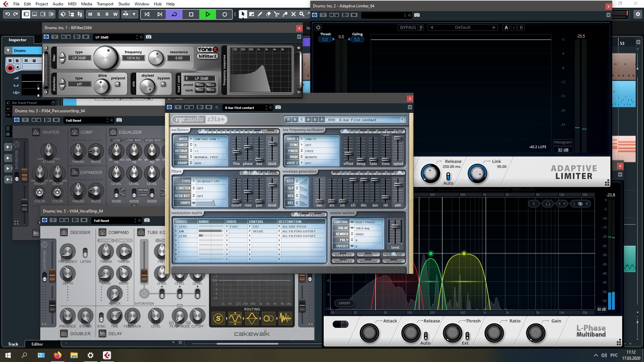Open the Transport menu
This screenshot has width=644, height=362.
point(105,4)
